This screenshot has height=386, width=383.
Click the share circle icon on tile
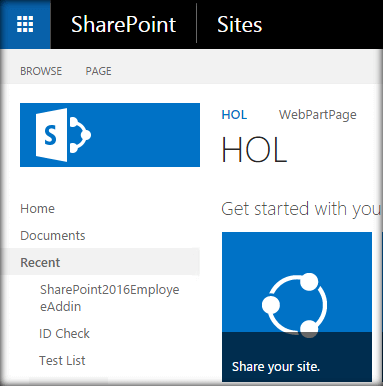point(295,304)
